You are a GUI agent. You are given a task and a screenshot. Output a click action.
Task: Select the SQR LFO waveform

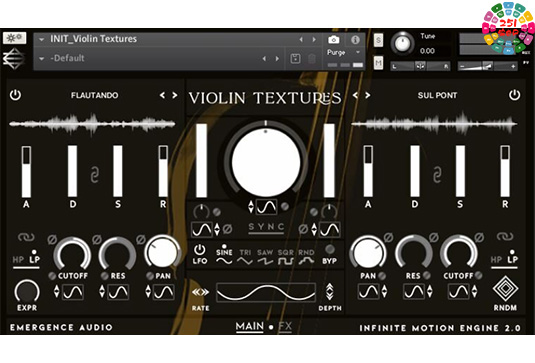286,257
